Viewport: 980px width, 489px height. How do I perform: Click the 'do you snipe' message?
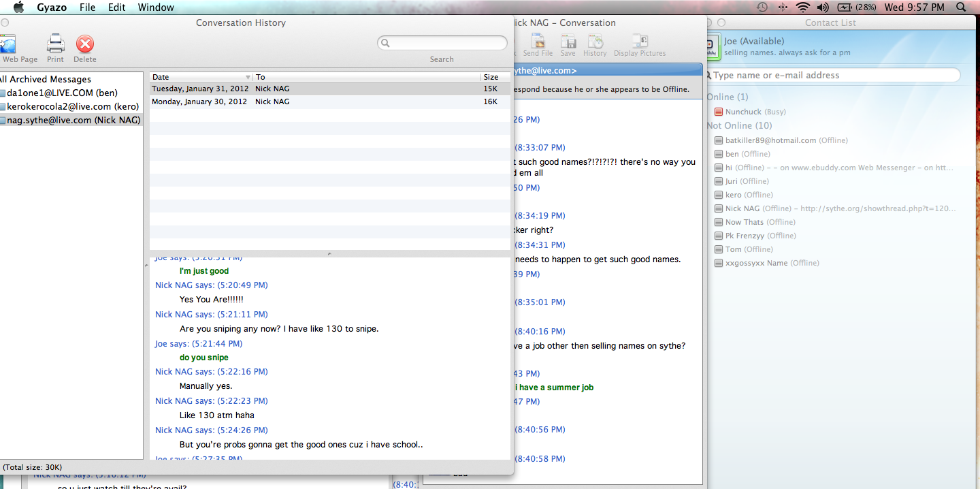(x=204, y=358)
